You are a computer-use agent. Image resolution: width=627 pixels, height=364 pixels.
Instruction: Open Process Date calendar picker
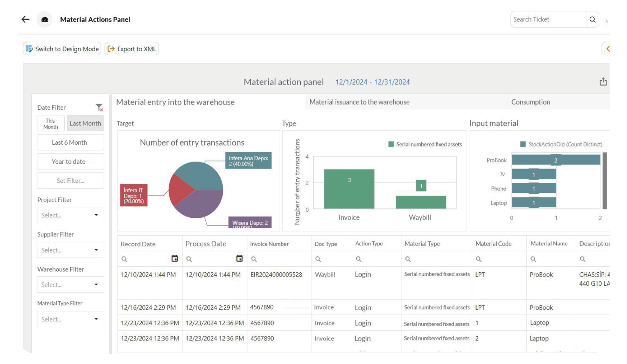[x=239, y=259]
